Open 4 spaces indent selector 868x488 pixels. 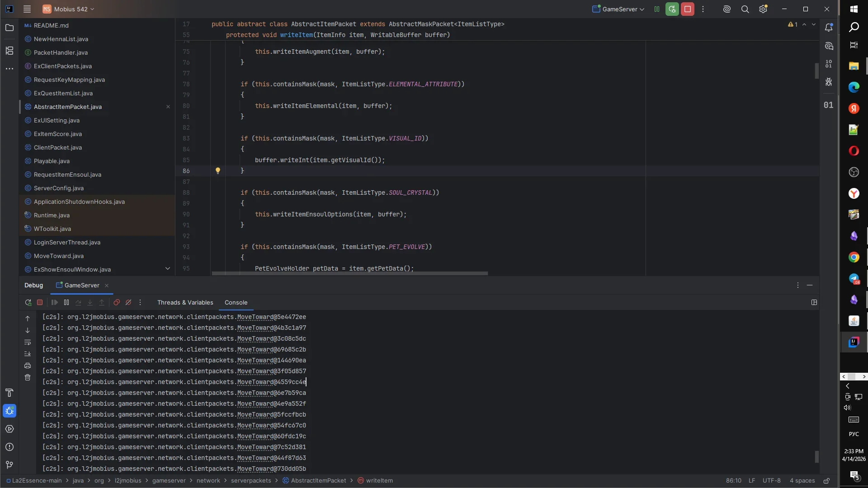(802, 481)
